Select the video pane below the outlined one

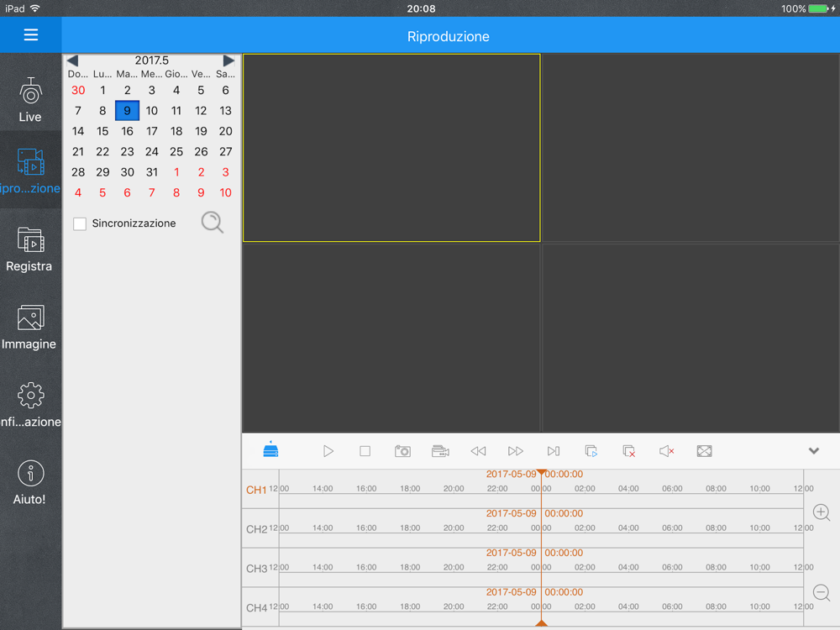[391, 338]
